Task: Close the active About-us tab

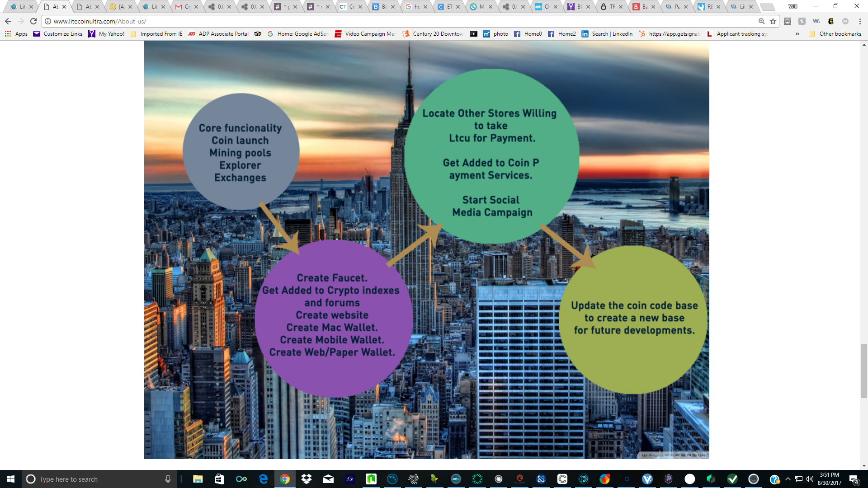Action: coord(64,7)
